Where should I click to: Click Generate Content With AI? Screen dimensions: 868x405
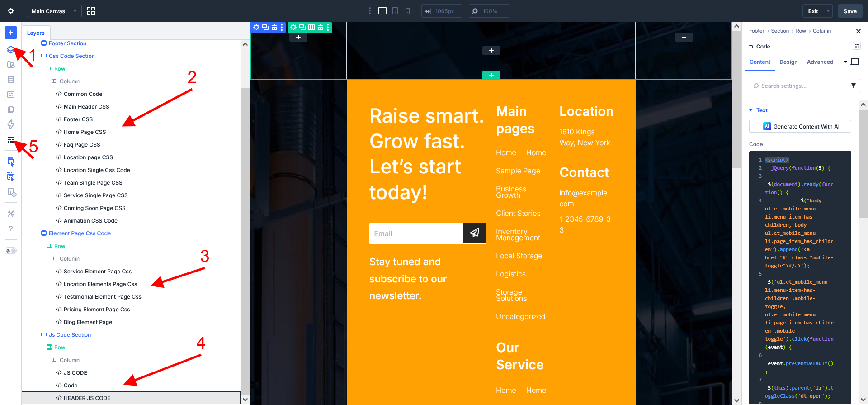(x=800, y=126)
